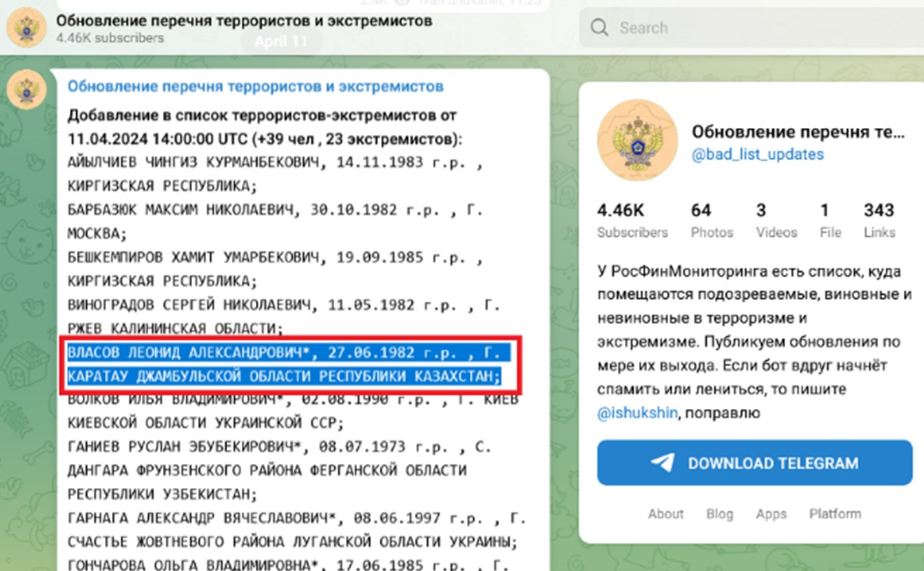The height and width of the screenshot is (571, 924).
Task: Open the Blog footer link
Action: click(719, 514)
